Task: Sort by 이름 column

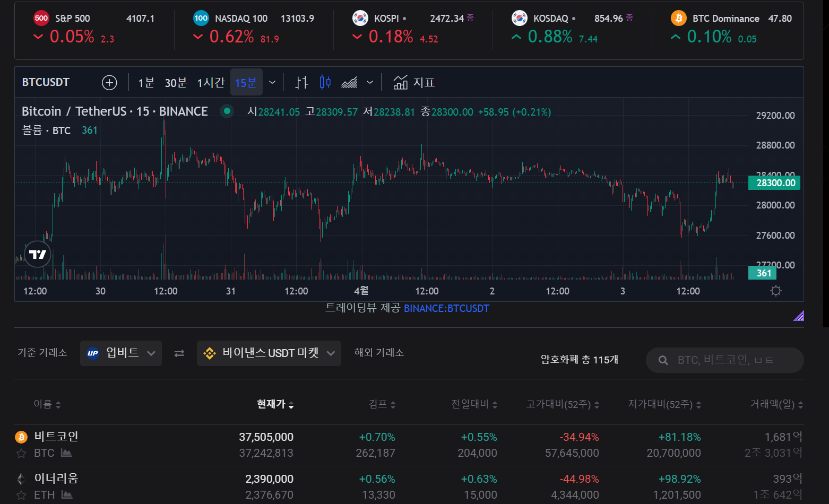Action: click(x=47, y=404)
